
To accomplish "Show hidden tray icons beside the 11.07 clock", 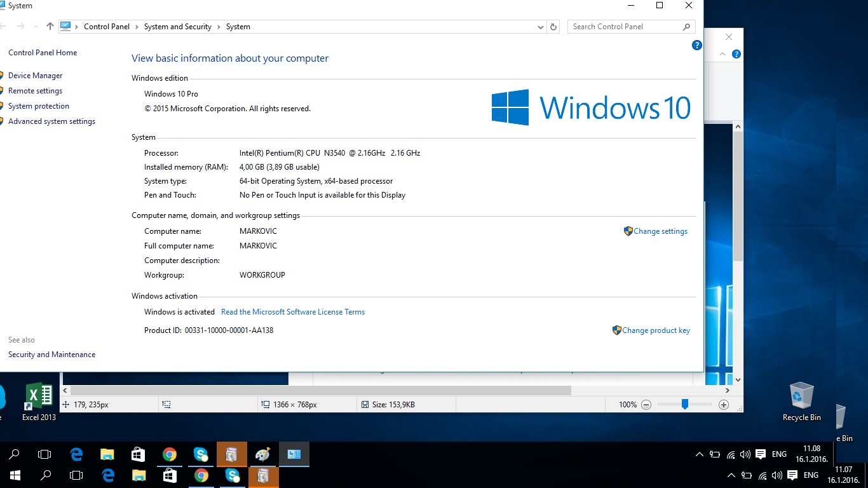I will coord(731,475).
